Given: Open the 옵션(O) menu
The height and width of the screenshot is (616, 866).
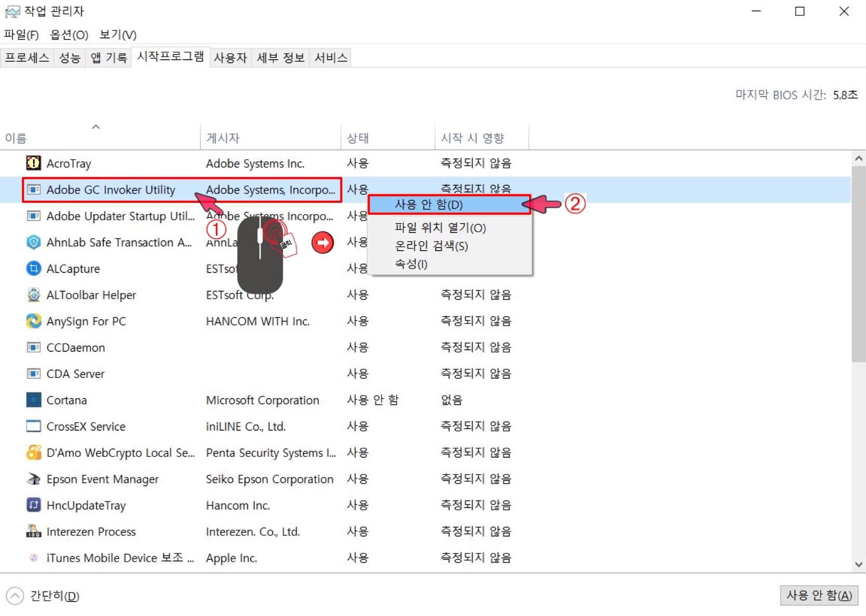Looking at the screenshot, I should coord(69,35).
